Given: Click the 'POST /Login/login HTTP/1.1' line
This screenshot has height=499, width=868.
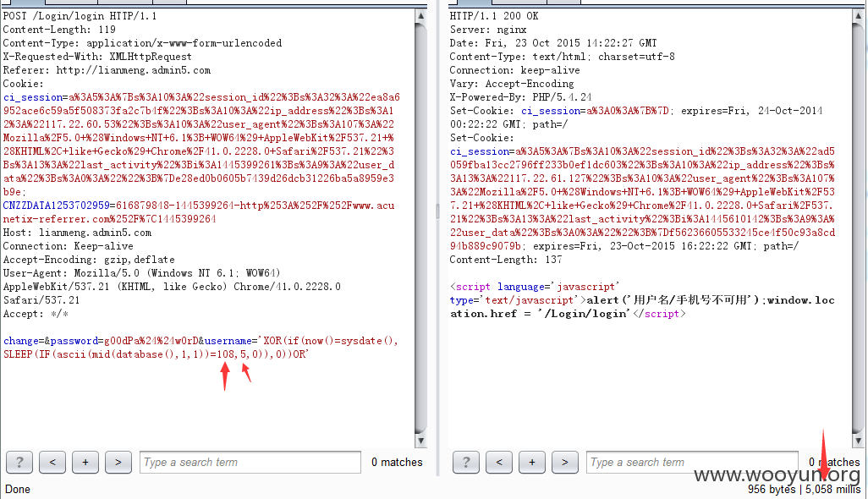Looking at the screenshot, I should click(x=80, y=16).
